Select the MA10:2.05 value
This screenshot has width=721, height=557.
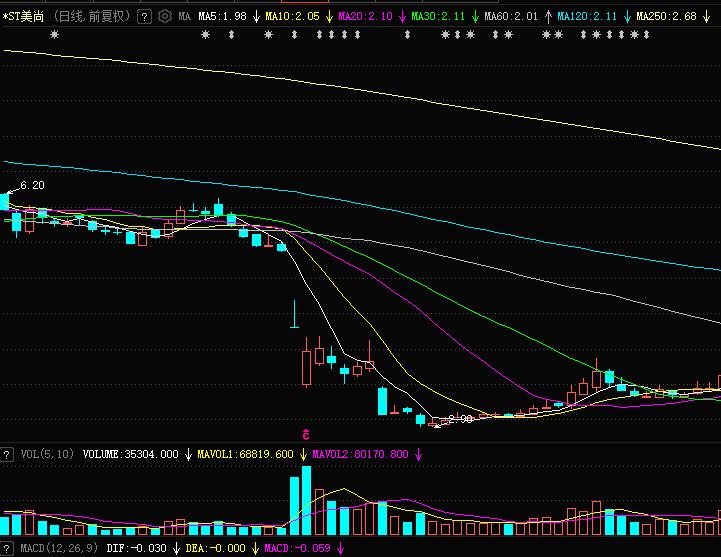(292, 17)
